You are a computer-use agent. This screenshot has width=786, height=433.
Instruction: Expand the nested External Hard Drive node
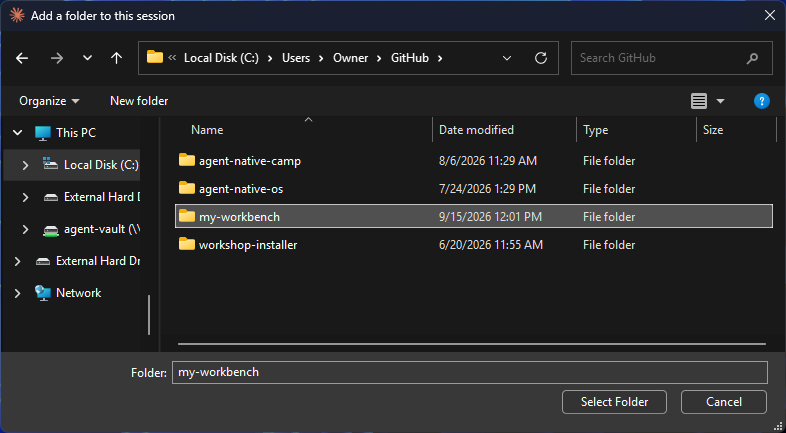pyautogui.click(x=26, y=197)
